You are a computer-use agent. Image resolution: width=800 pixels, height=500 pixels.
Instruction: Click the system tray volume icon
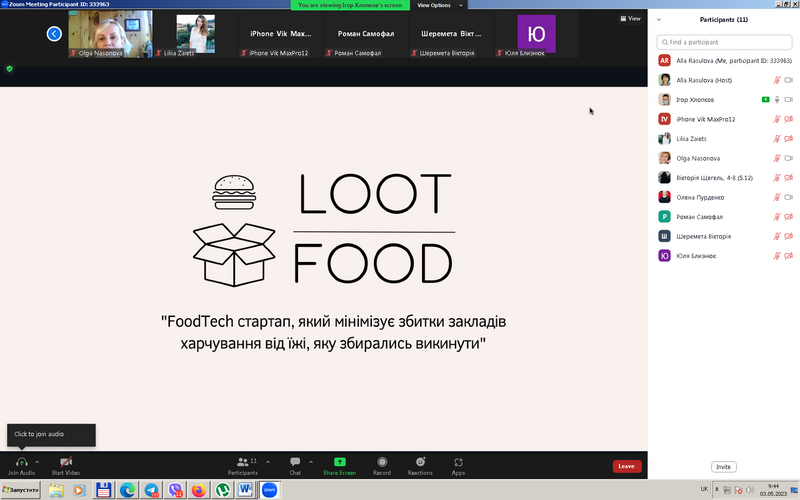(750, 490)
